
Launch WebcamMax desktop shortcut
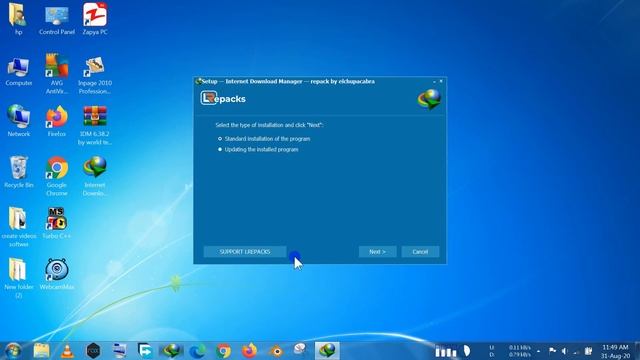click(57, 274)
